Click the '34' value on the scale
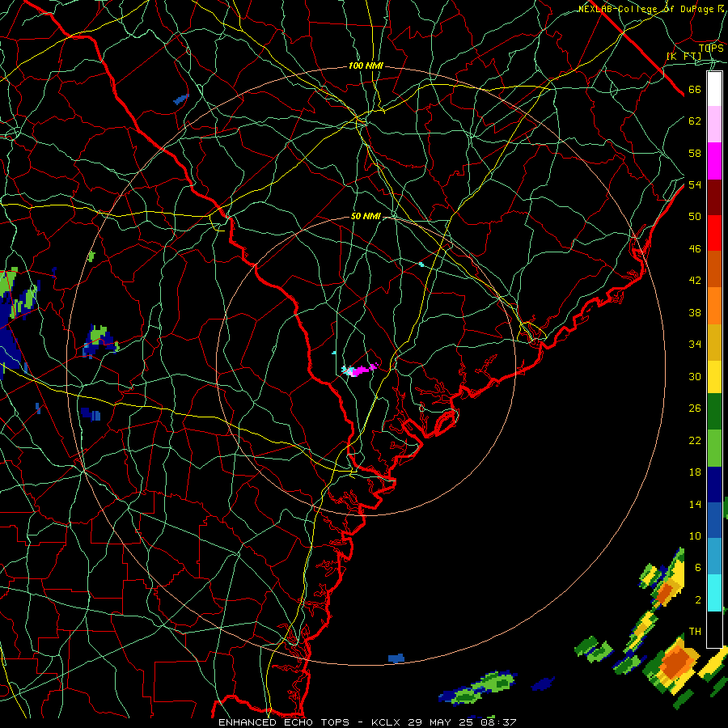728x728 pixels. (x=695, y=345)
